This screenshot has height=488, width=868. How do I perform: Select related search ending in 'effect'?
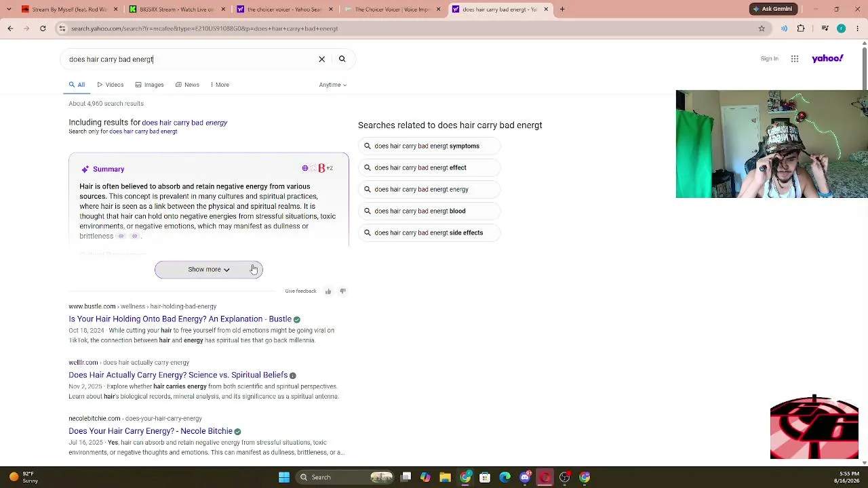click(429, 167)
